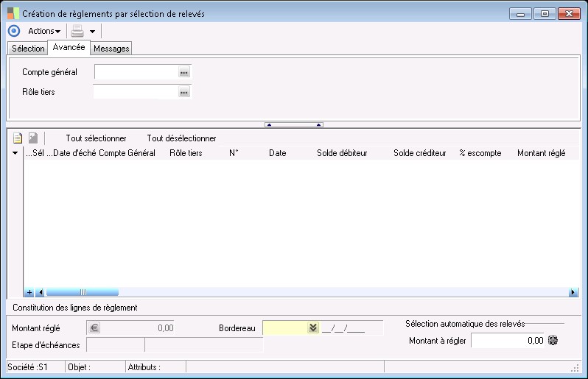Click the Société :S1 status bar entry

coord(28,367)
